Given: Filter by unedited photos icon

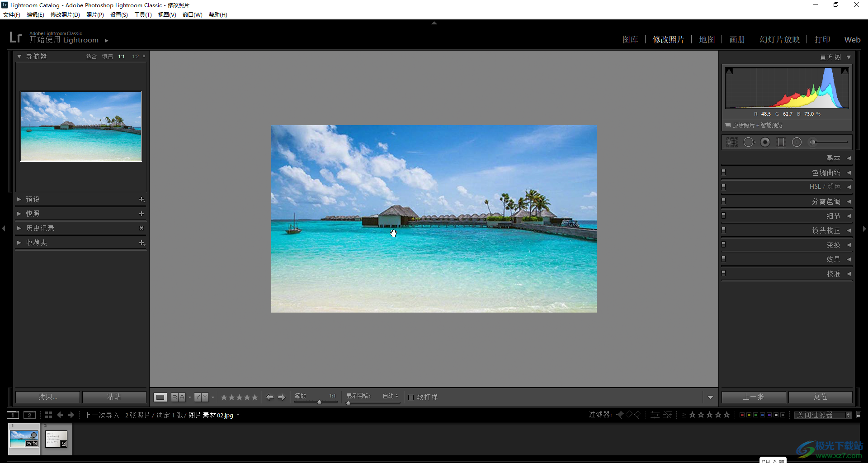Looking at the screenshot, I should click(x=668, y=414).
